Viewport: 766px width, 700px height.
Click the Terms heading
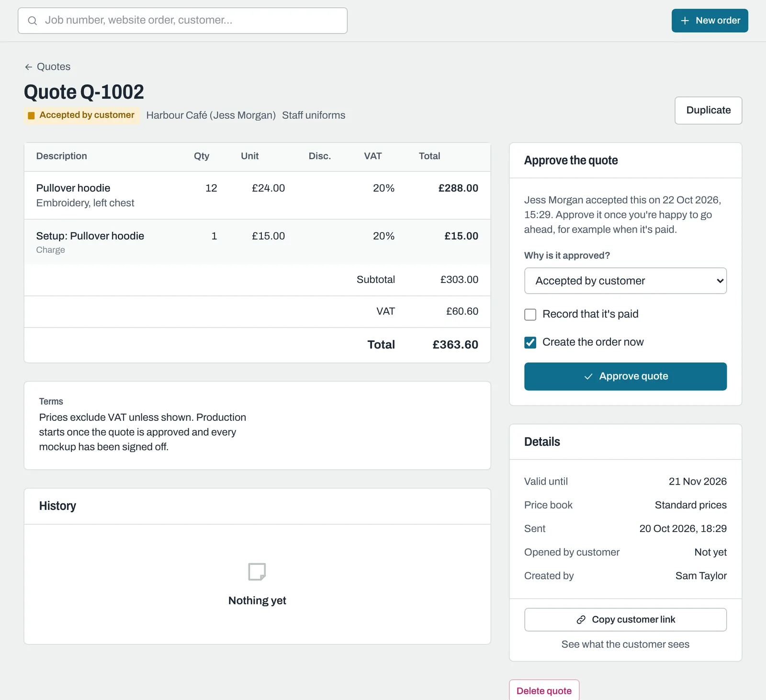[x=51, y=402]
